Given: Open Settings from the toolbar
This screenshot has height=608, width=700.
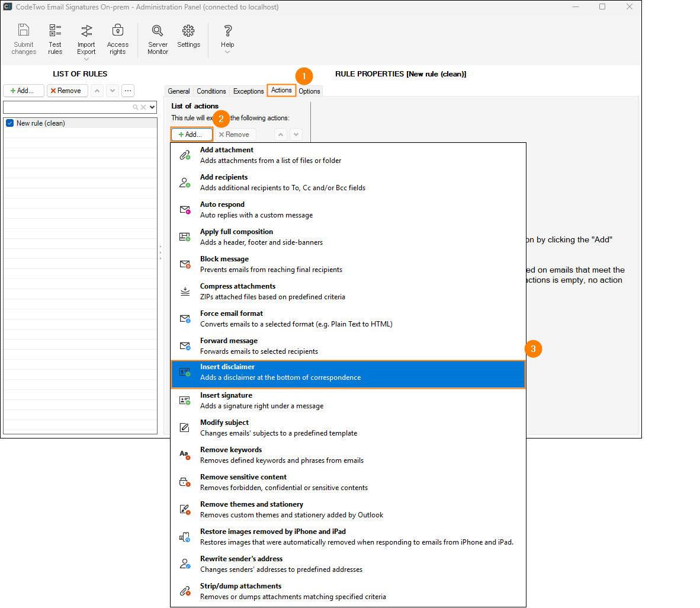Looking at the screenshot, I should coord(188,38).
